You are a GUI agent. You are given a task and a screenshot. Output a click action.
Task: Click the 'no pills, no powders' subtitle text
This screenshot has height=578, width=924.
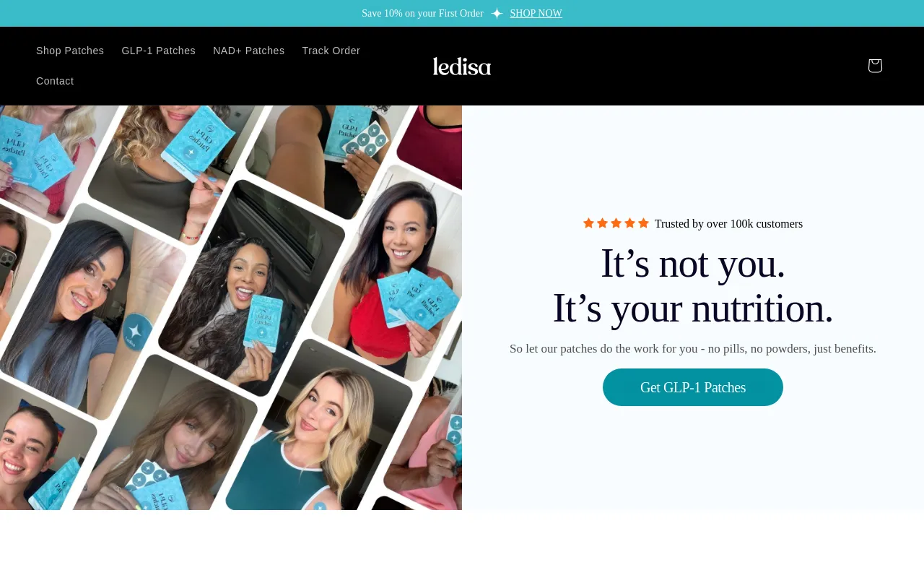693,349
